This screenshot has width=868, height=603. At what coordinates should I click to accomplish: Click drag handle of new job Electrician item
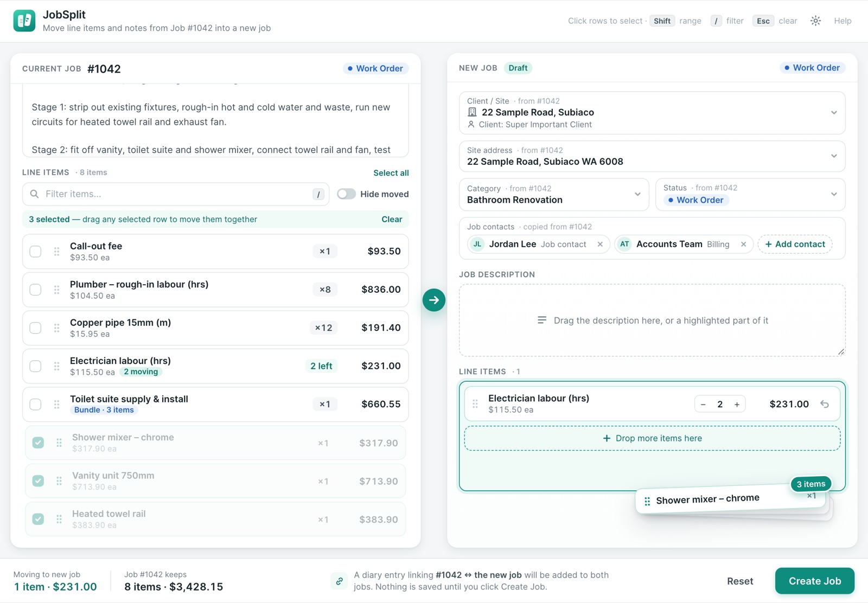click(475, 404)
